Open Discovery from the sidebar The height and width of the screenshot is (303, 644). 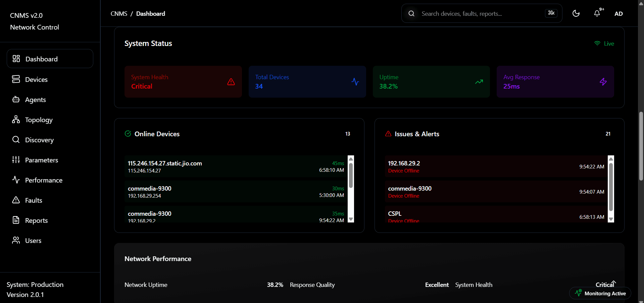click(x=39, y=140)
